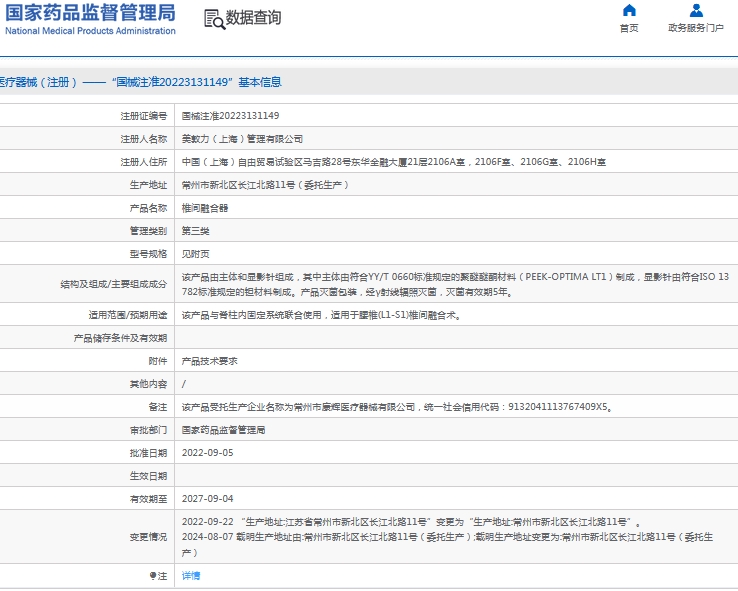
Task: Click the 注册证编号 row label
Action: point(144,116)
